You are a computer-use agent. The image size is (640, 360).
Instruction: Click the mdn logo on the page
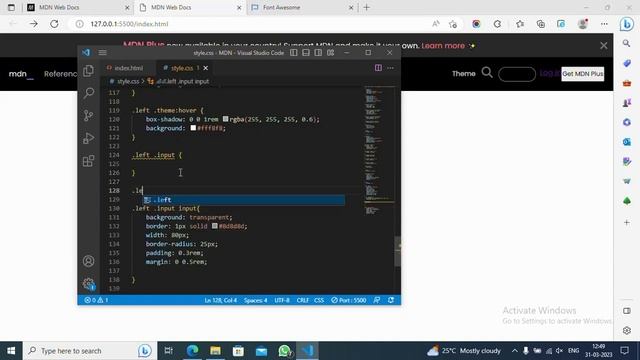click(x=21, y=74)
